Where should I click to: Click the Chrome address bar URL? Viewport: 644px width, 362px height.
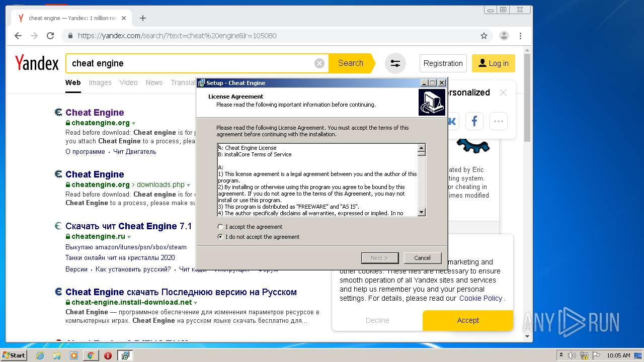(x=177, y=36)
